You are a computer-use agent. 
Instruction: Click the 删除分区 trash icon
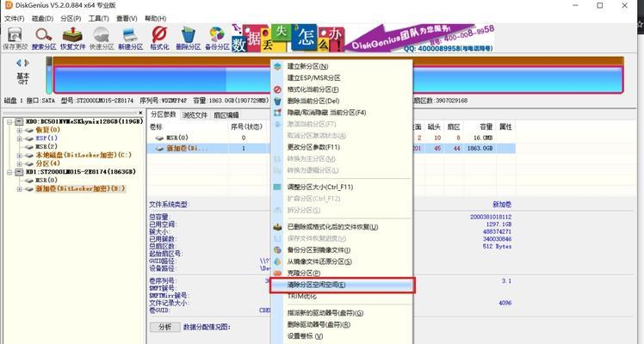[x=188, y=39]
